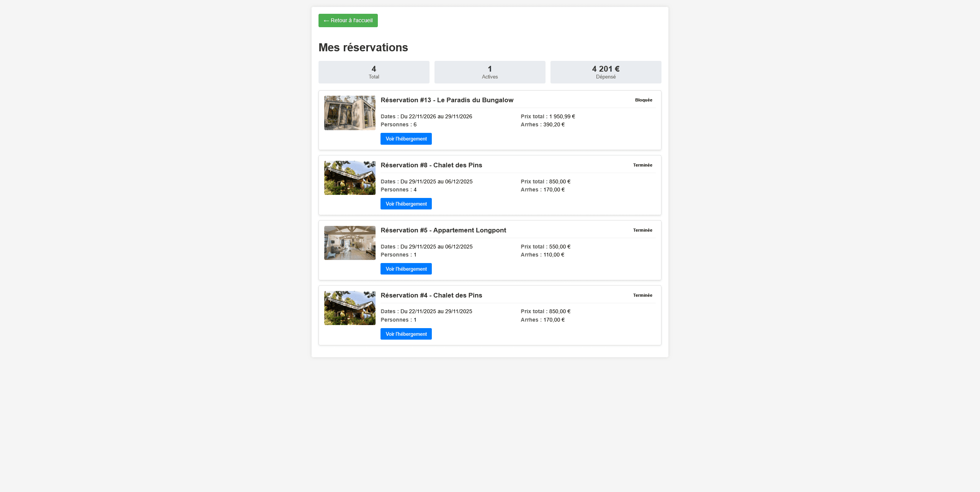Screen dimensions: 980x492
Task: Click the Paradis du Bungalow thumbnail
Action: (x=350, y=113)
